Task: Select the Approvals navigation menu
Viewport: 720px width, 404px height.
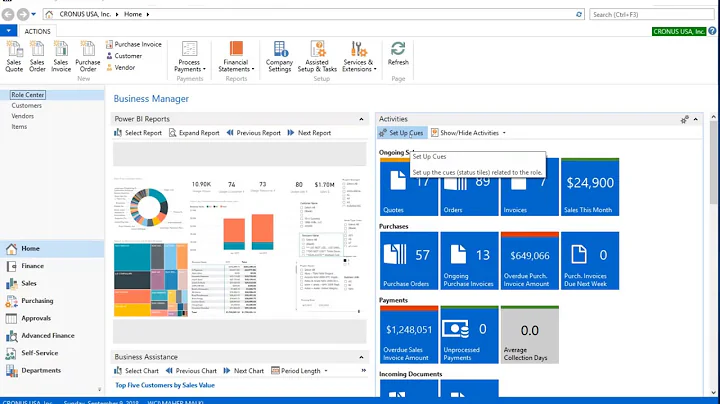Action: 52,318
